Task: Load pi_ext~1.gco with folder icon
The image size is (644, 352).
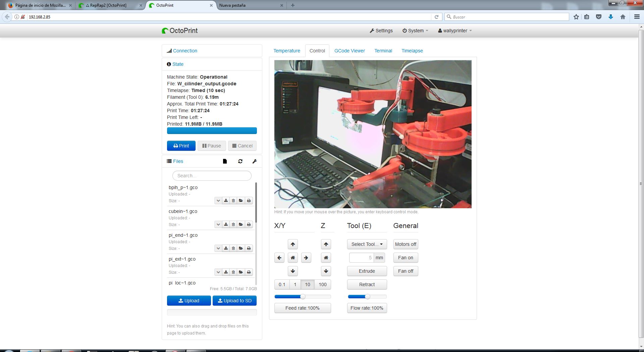Action: [241, 272]
